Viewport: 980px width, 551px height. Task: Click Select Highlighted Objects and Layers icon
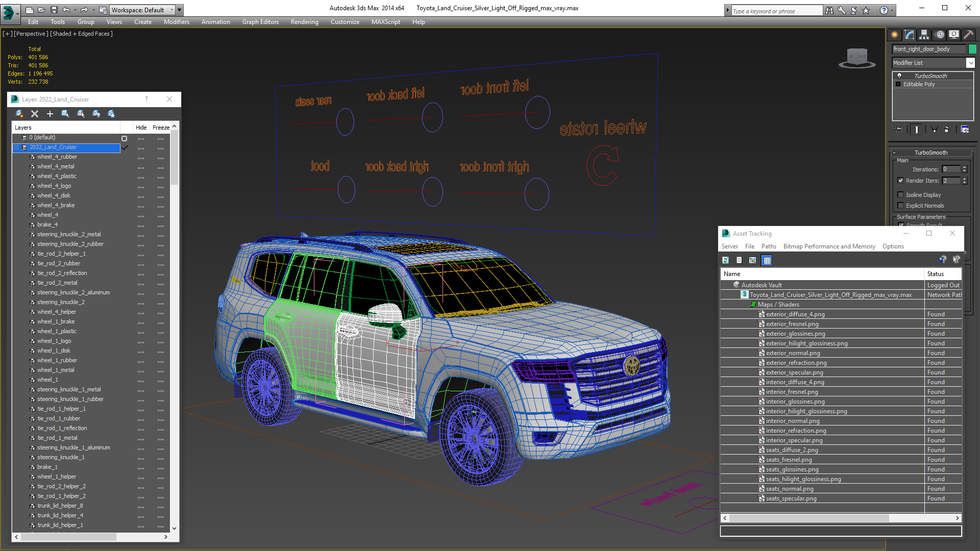coord(65,114)
